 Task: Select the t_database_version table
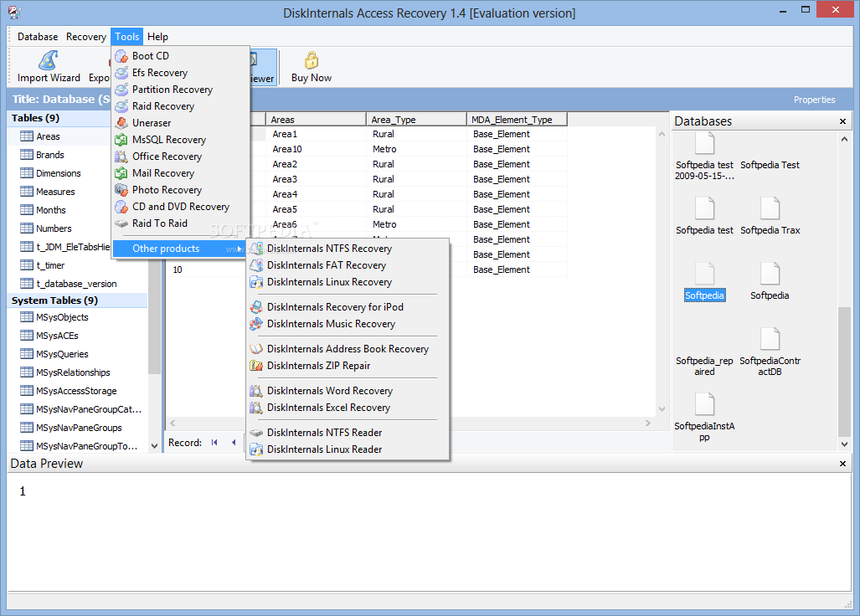76,284
